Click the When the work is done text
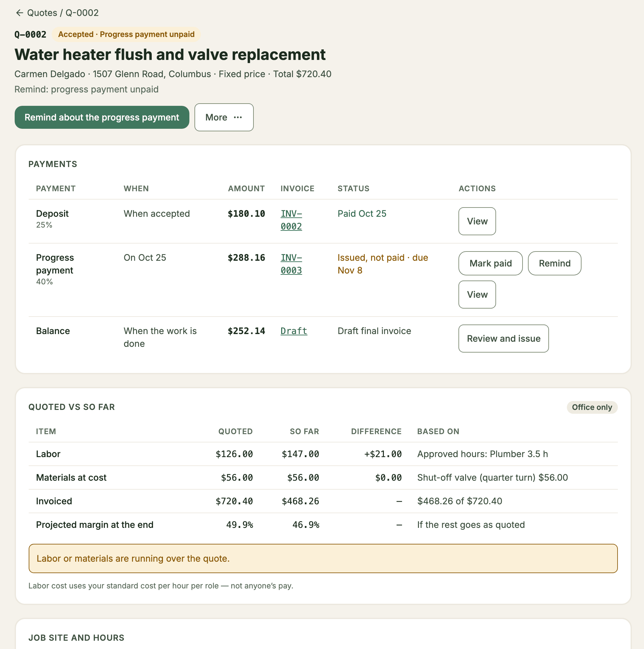Viewport: 644px width, 649px height. point(160,337)
